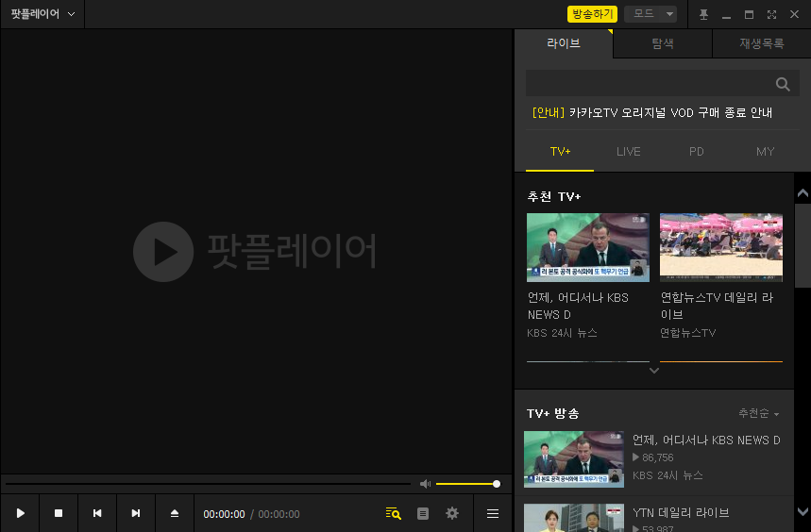The image size is (811, 532).
Task: Click the 00:00:00 elapsed time display
Action: click(224, 514)
